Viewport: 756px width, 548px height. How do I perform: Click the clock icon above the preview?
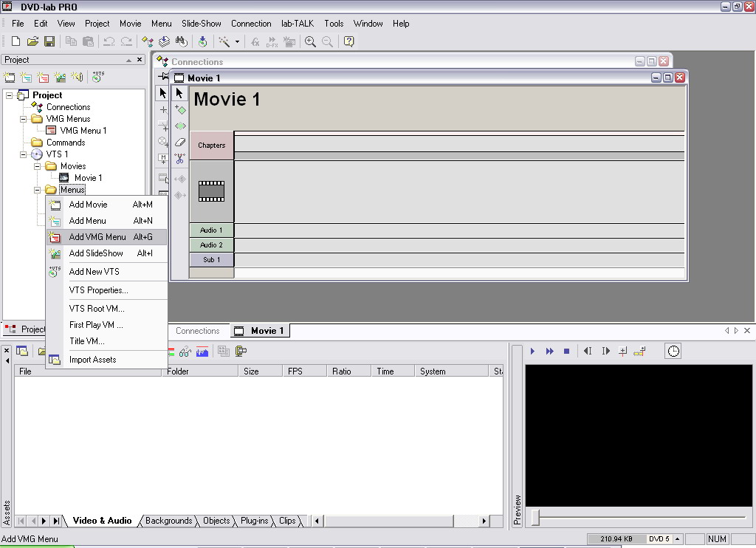(x=673, y=351)
